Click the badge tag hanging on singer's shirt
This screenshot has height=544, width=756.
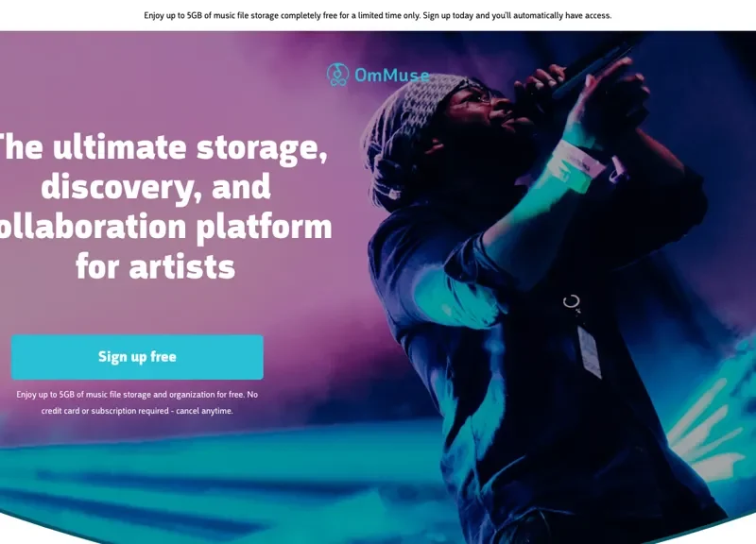(x=589, y=351)
